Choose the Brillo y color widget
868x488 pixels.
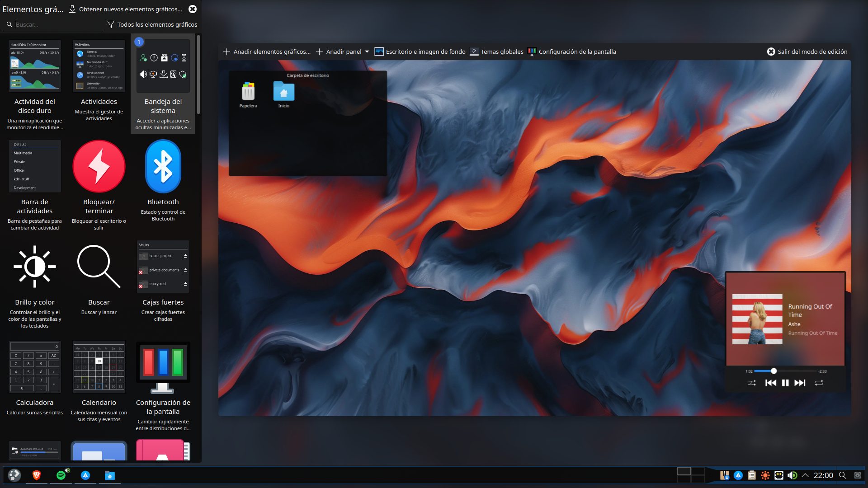pos(35,285)
